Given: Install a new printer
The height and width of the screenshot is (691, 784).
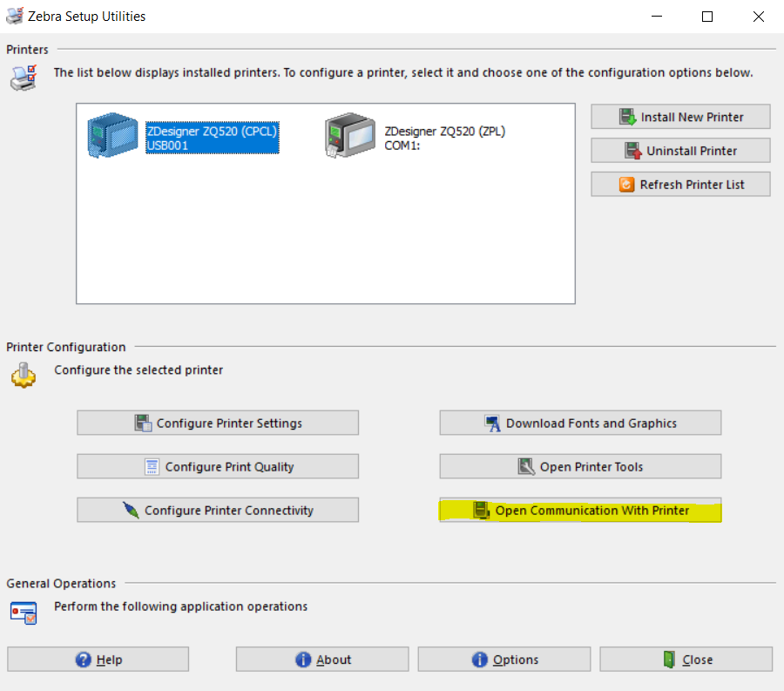Looking at the screenshot, I should pos(680,117).
